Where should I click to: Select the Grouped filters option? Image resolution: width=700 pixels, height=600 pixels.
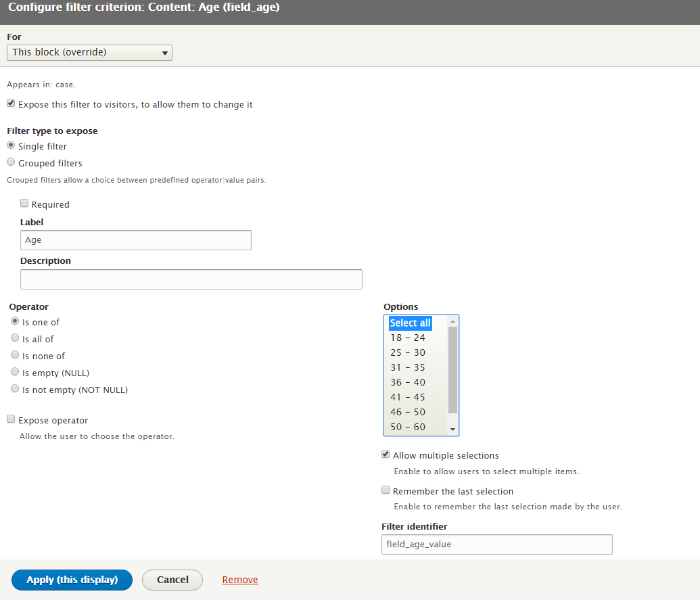point(11,161)
